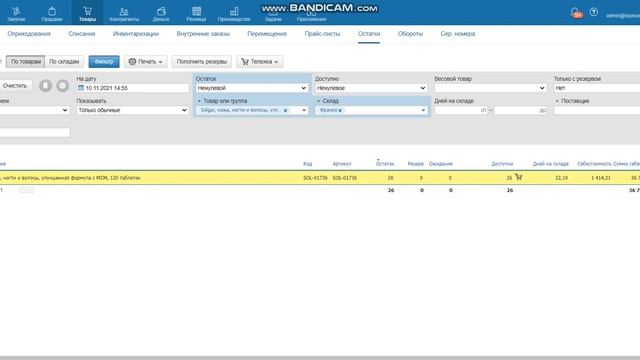Open the Розница section icon
This screenshot has width=640, height=360.
196,13
